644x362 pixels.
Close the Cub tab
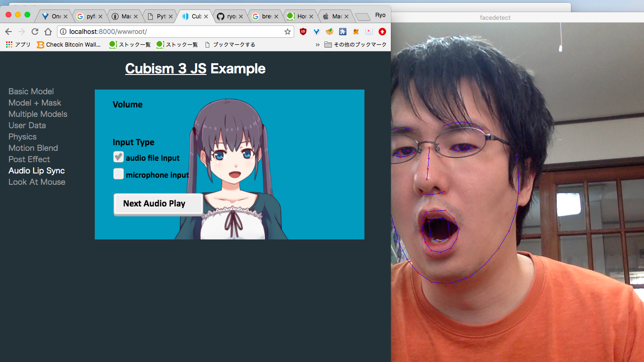[x=206, y=16]
